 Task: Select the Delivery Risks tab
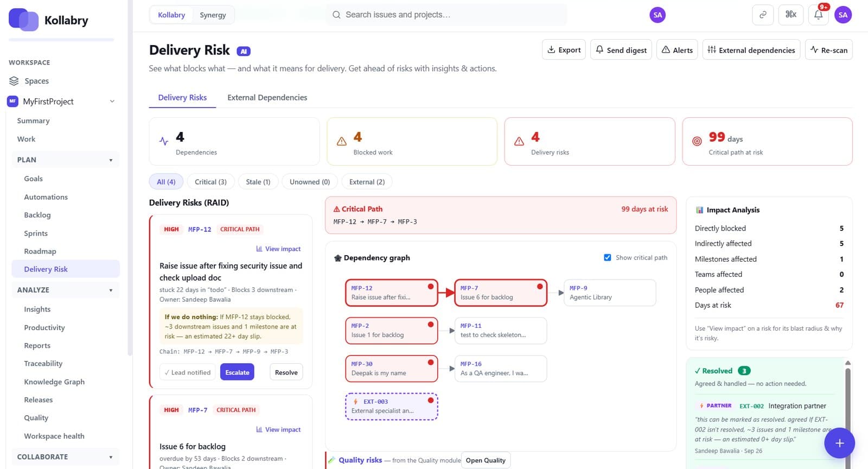(182, 97)
